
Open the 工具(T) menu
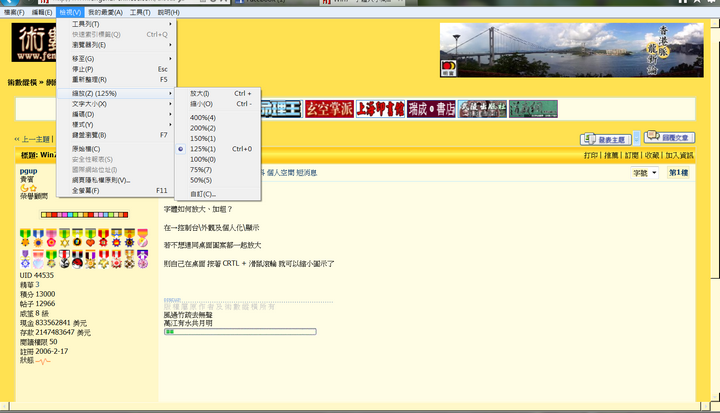tap(140, 12)
